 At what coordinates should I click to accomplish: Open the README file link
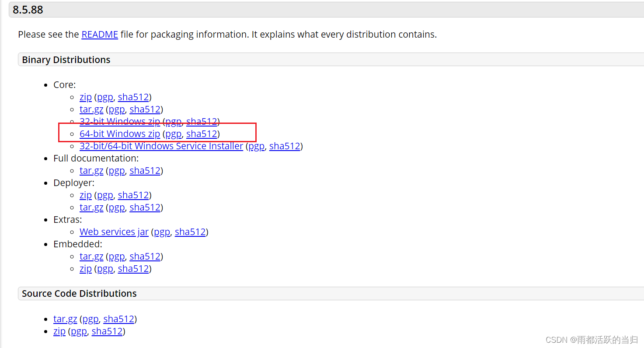(99, 34)
